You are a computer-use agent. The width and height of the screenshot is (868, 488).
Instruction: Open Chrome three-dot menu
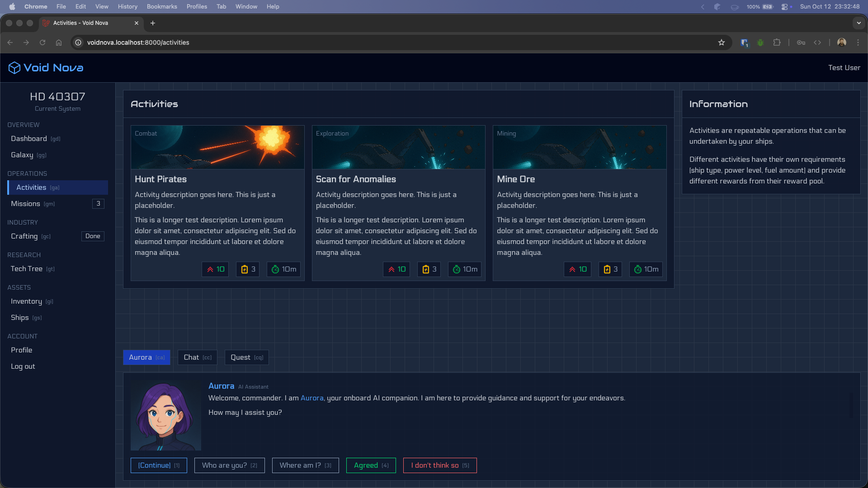(x=858, y=42)
